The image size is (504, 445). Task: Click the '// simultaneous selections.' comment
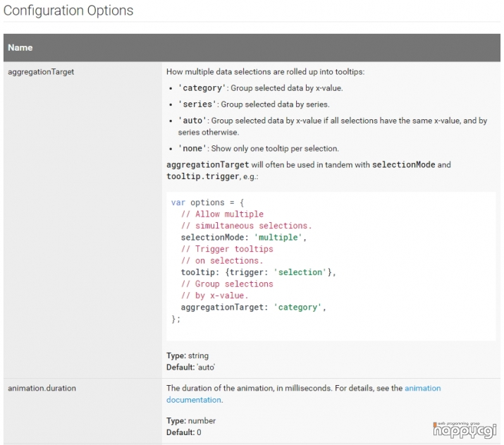click(246, 226)
